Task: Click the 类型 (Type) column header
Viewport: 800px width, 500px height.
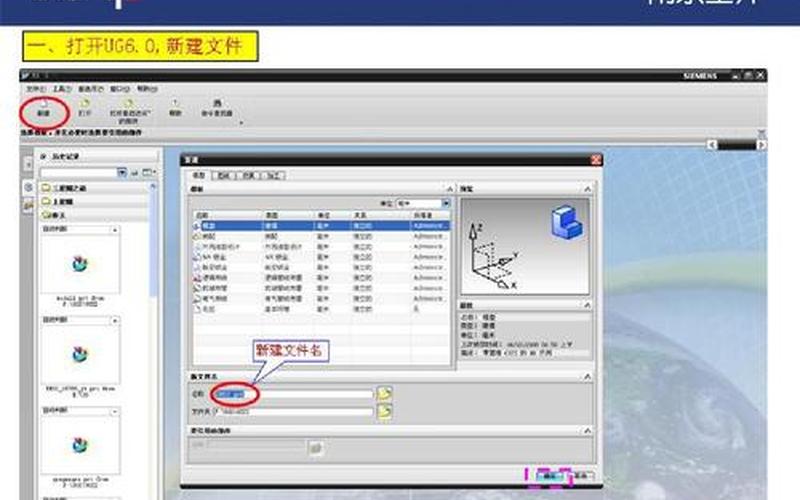Action: [287, 215]
